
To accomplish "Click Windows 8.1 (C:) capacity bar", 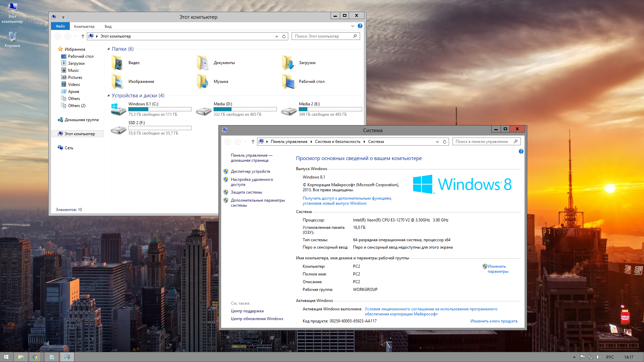I will (160, 109).
